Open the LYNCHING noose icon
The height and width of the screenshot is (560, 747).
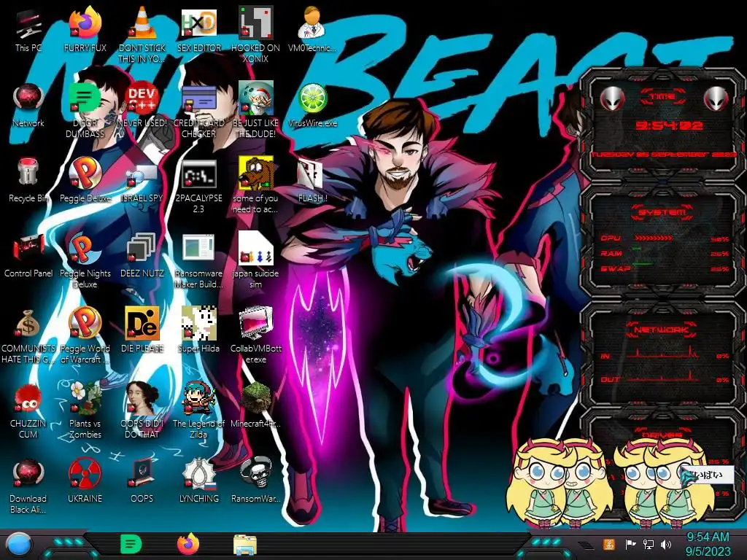click(x=198, y=474)
